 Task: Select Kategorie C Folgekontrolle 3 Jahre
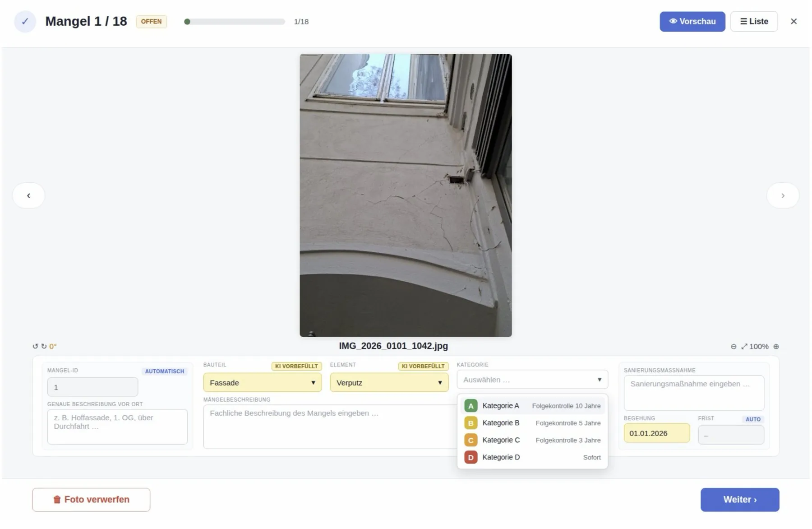click(x=532, y=440)
